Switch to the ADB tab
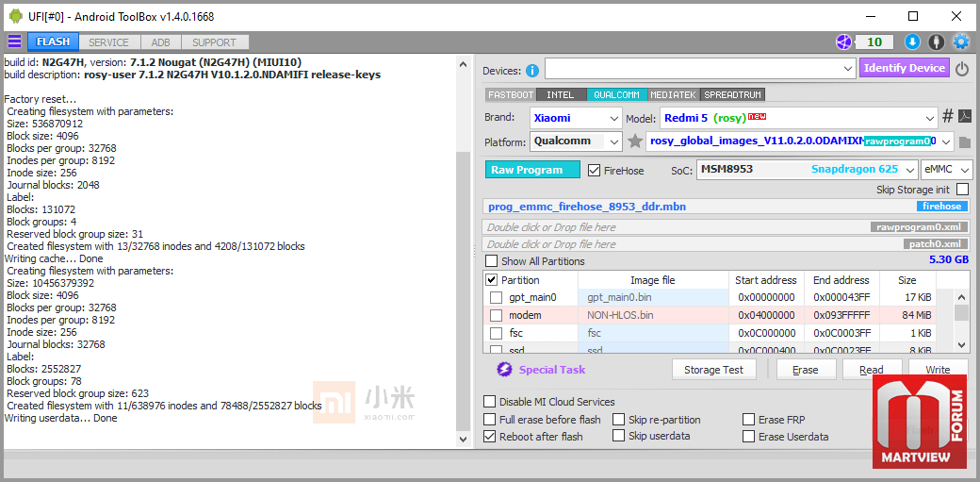980x482 pixels. pyautogui.click(x=160, y=42)
